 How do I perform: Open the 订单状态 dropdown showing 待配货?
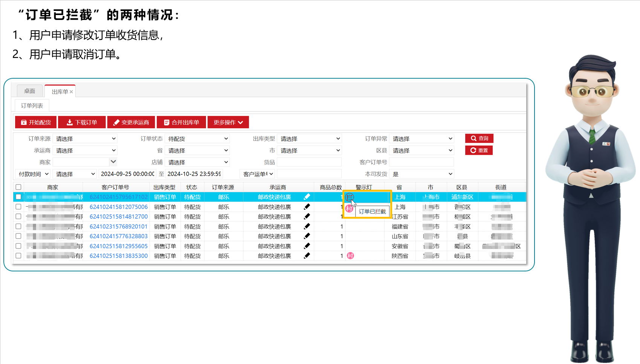(197, 139)
